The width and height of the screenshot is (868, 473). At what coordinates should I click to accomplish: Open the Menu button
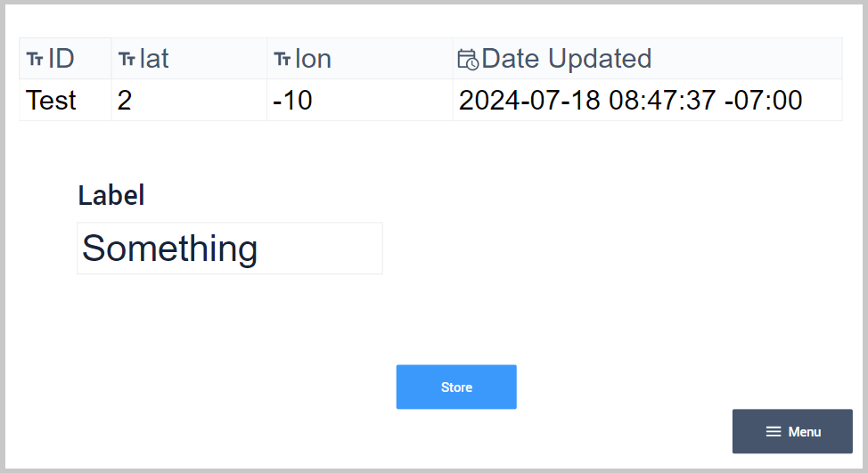click(x=792, y=432)
